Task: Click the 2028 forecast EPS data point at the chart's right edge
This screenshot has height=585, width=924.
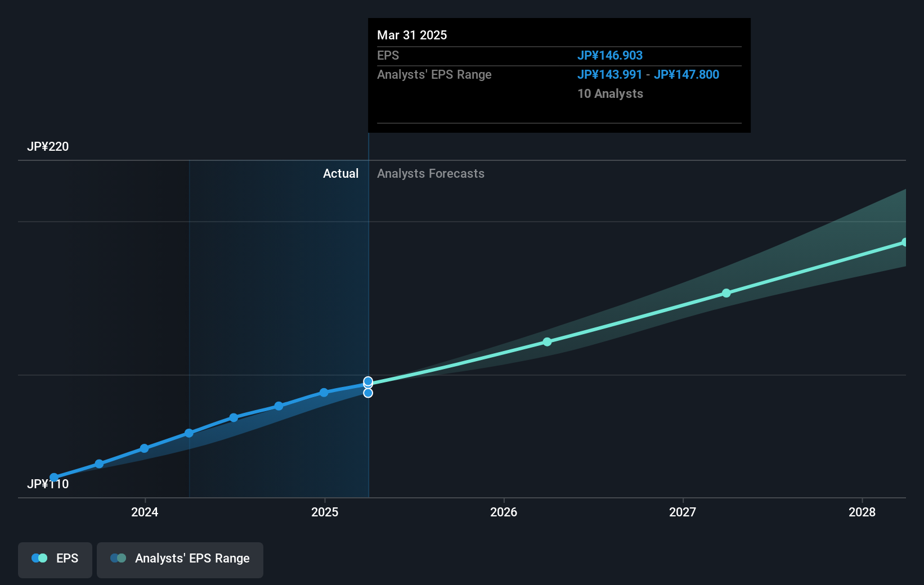Action: tap(905, 242)
